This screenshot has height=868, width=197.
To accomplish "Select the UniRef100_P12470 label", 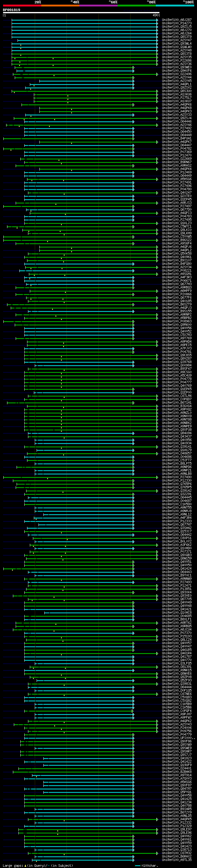I will click(177, 155).
